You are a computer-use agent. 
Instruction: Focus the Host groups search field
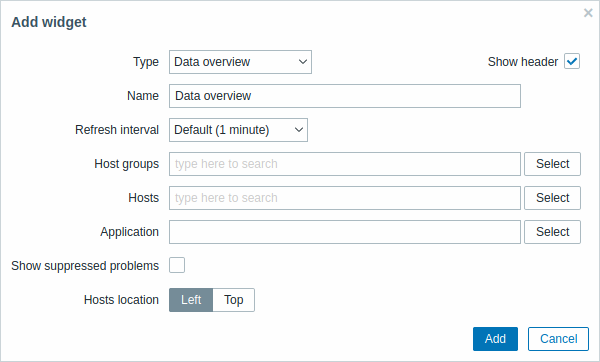[x=345, y=164]
